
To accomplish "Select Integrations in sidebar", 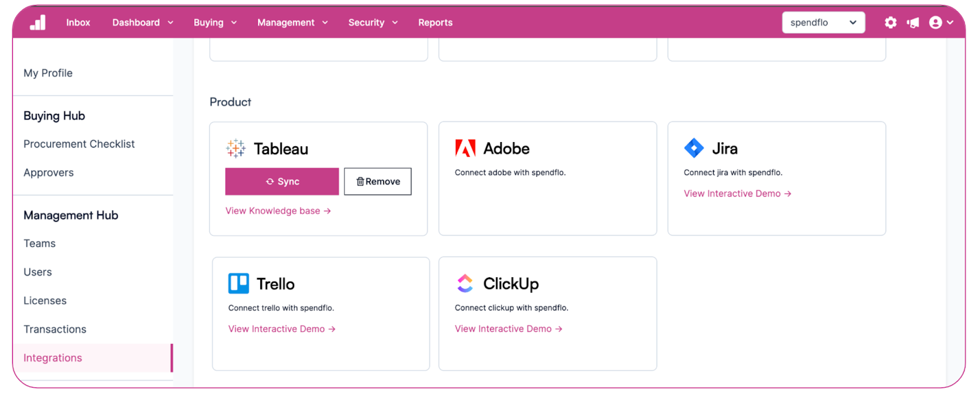I will click(92, 358).
